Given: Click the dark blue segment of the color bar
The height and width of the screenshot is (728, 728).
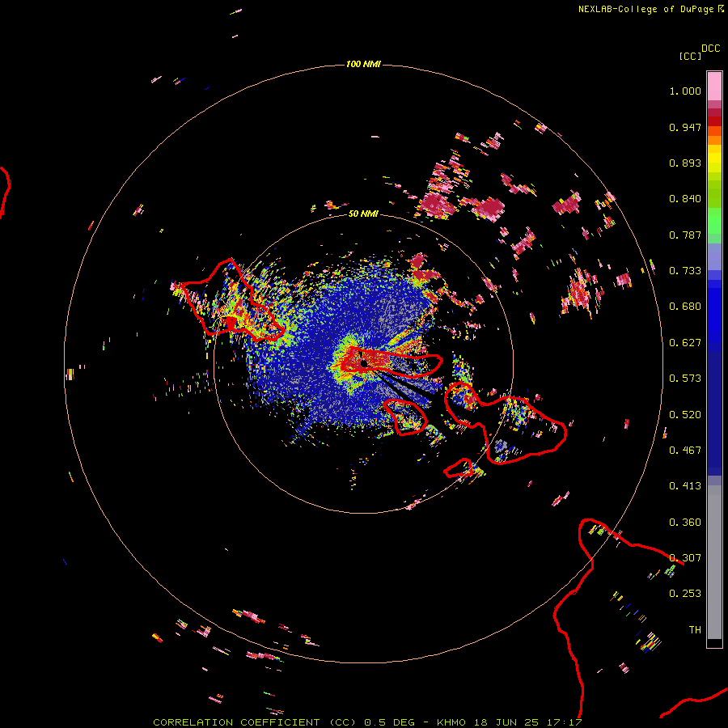Looking at the screenshot, I should 714,413.
